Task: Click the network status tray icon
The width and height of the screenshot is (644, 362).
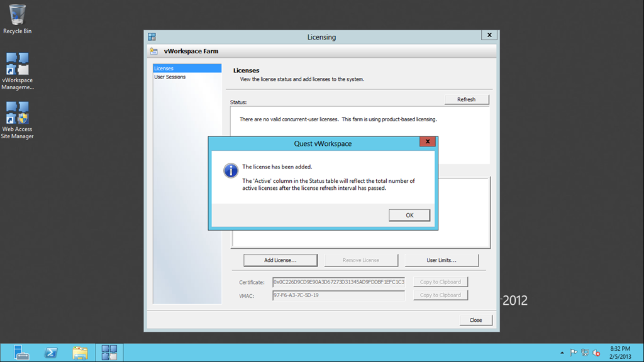Action: [585, 353]
